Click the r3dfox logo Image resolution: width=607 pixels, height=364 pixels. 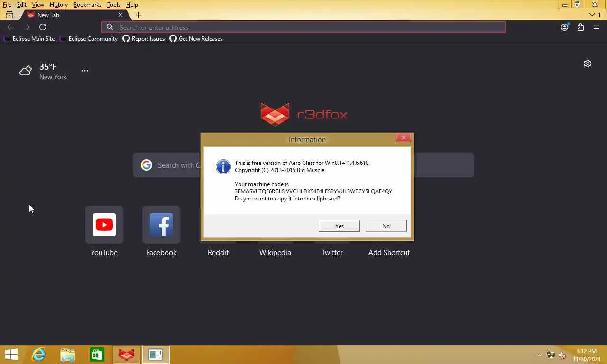coord(303,114)
